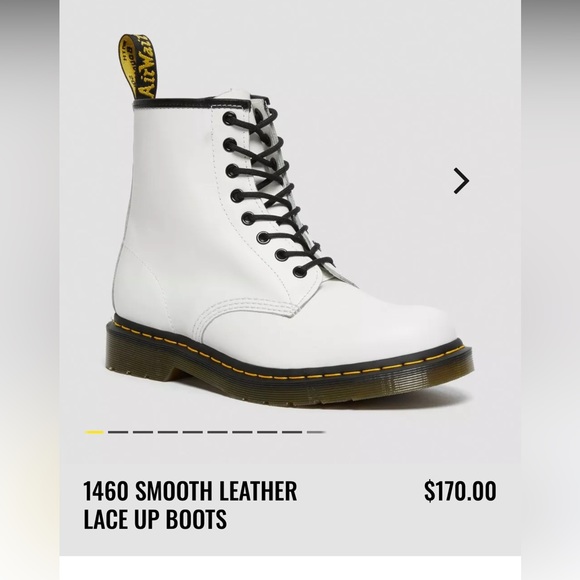Advance to the next product photo arrow
The width and height of the screenshot is (580, 580).
(x=462, y=181)
